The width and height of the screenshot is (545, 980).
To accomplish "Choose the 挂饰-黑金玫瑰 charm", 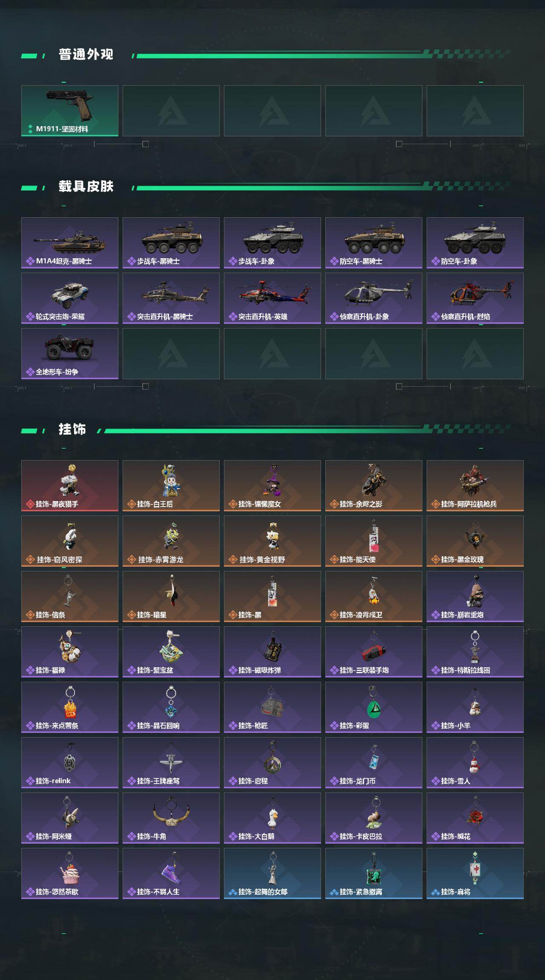I will 475,541.
